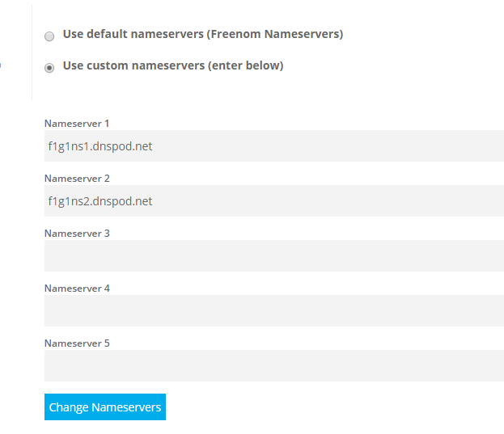Select the custom nameservers radio button

point(49,68)
